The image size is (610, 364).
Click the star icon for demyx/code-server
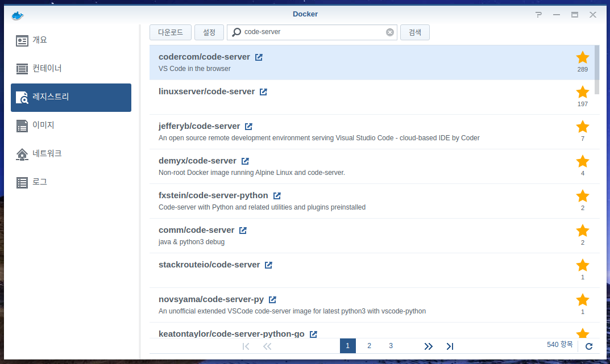(582, 161)
